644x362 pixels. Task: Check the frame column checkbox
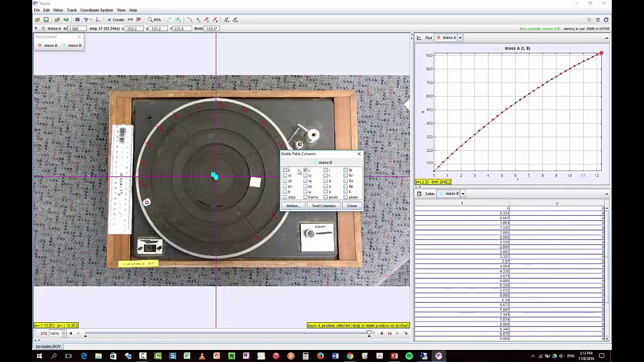[305, 197]
